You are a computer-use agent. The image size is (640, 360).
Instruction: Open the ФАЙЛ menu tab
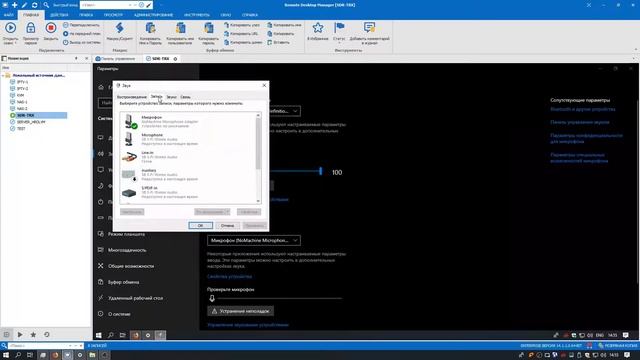pos(9,15)
